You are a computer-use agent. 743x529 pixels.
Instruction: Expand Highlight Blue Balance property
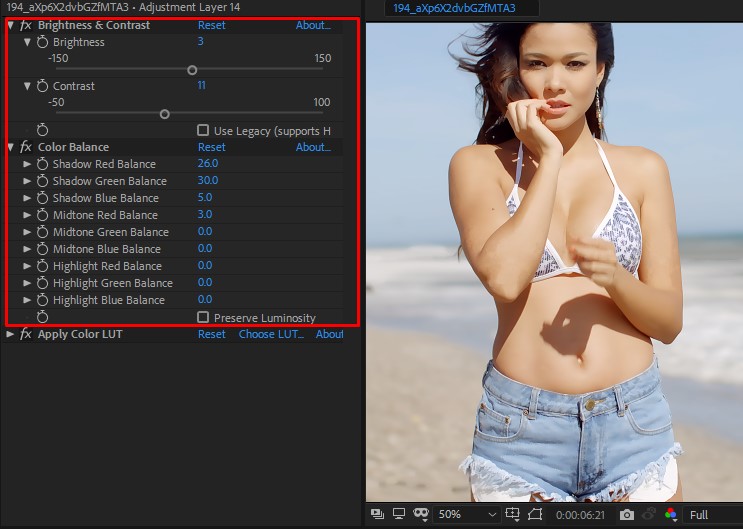point(27,300)
